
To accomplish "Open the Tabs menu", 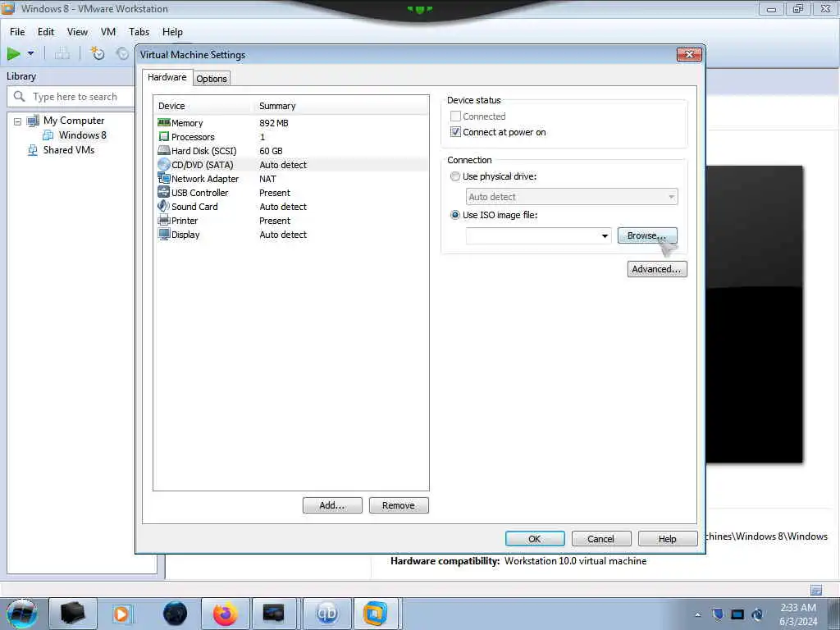I will click(139, 32).
